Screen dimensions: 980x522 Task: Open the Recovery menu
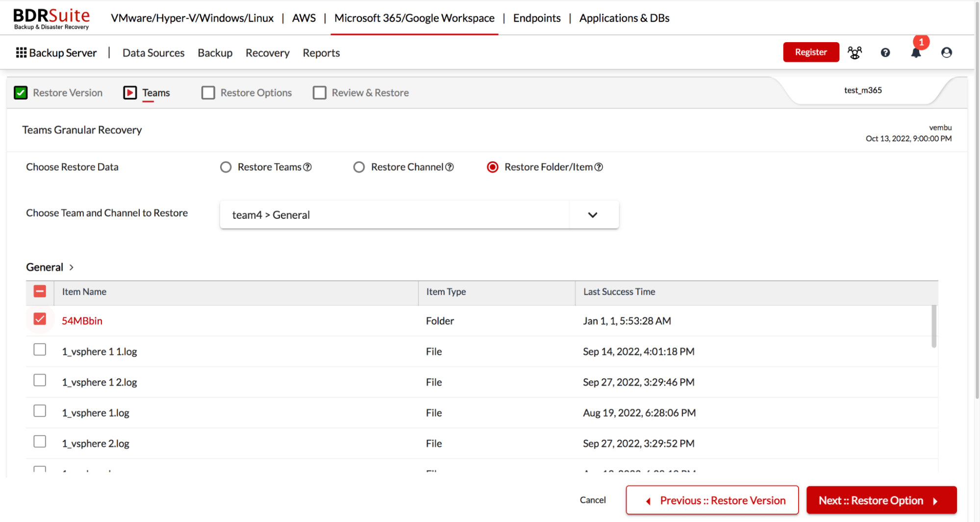point(268,53)
